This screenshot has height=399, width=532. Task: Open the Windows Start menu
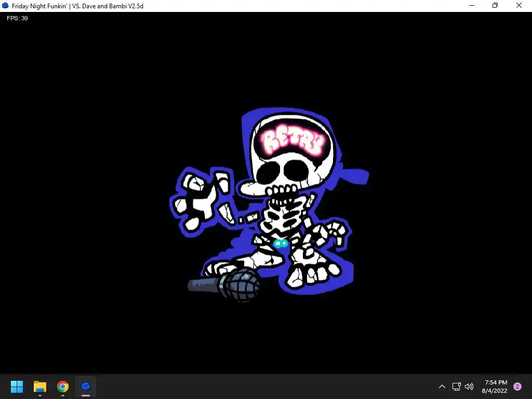coord(17,387)
